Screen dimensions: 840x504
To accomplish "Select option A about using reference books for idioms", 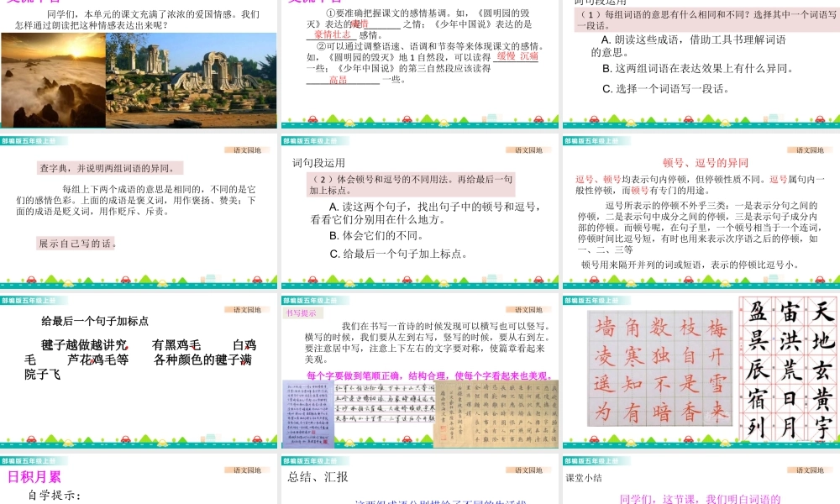I will pyautogui.click(x=689, y=40).
